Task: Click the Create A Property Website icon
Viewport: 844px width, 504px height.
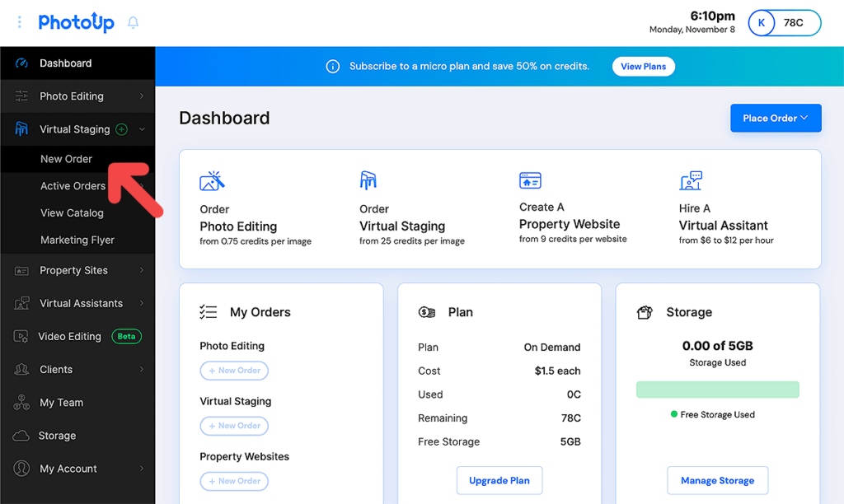Action: pos(530,180)
